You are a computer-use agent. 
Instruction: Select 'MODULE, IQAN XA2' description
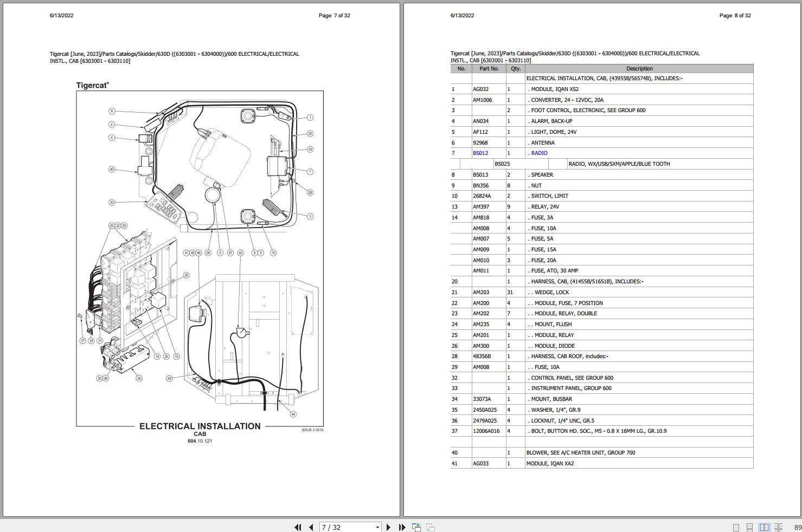click(550, 464)
